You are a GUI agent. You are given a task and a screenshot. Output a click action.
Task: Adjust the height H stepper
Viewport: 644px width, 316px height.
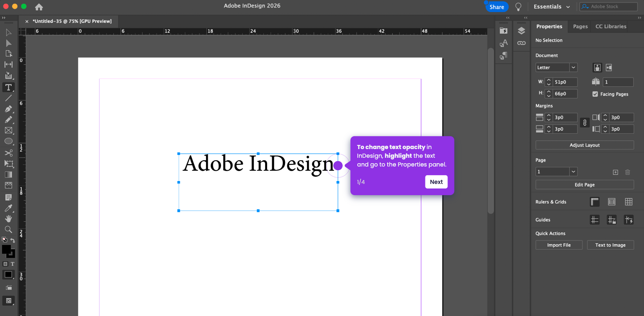coord(549,94)
